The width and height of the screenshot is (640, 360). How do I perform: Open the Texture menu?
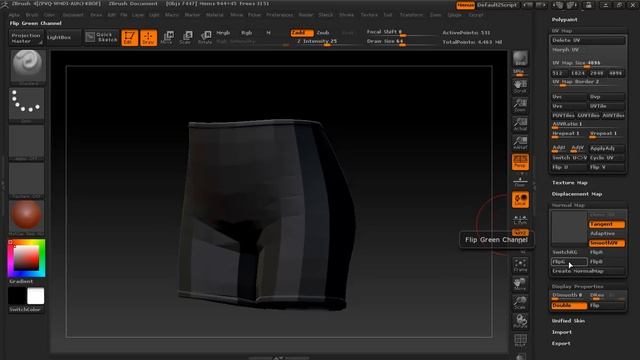(369, 15)
